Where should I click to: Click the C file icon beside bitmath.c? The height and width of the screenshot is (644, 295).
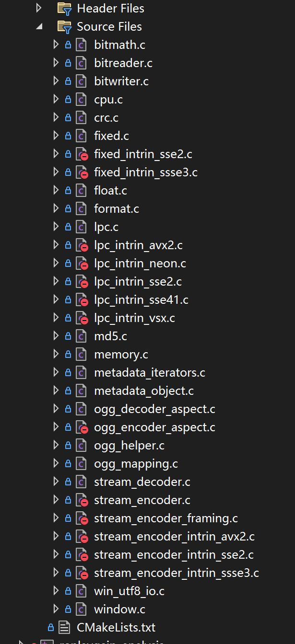point(81,45)
